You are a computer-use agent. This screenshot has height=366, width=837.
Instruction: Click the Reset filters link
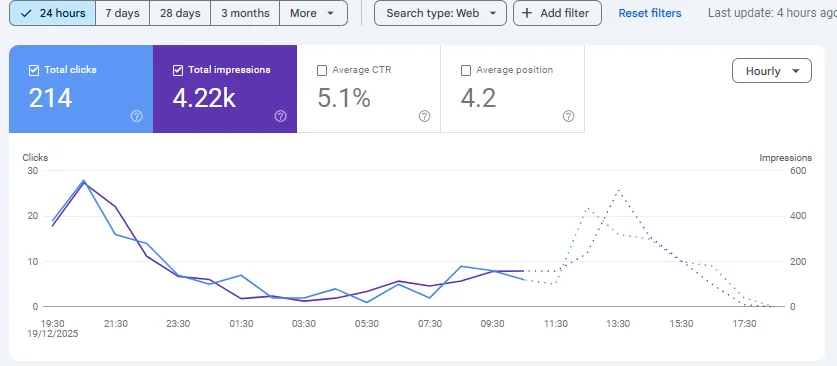650,13
